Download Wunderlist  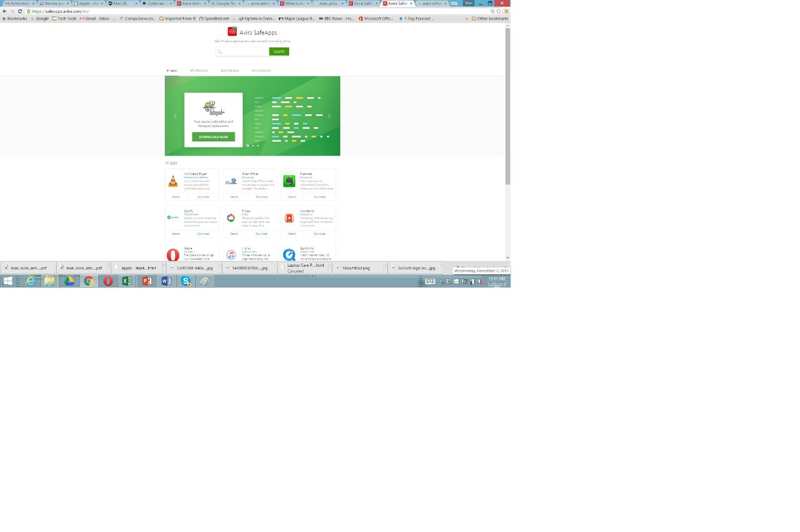[x=319, y=234]
